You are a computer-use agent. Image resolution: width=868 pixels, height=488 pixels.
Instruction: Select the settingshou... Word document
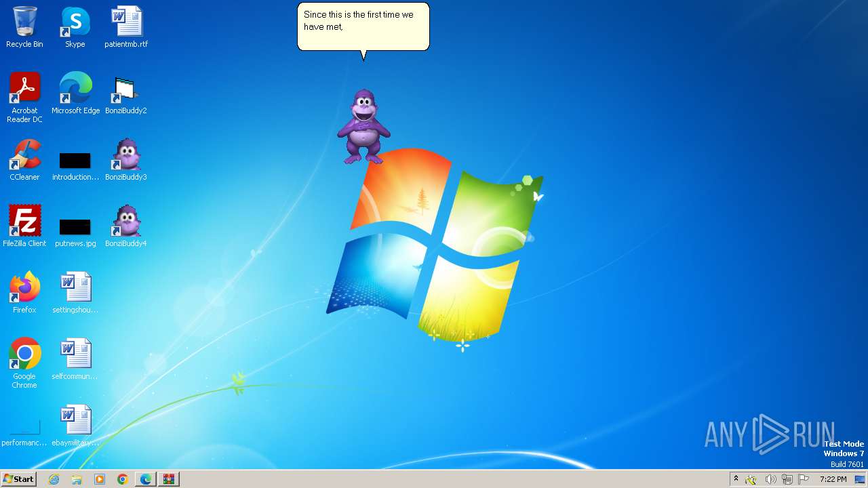pos(75,293)
